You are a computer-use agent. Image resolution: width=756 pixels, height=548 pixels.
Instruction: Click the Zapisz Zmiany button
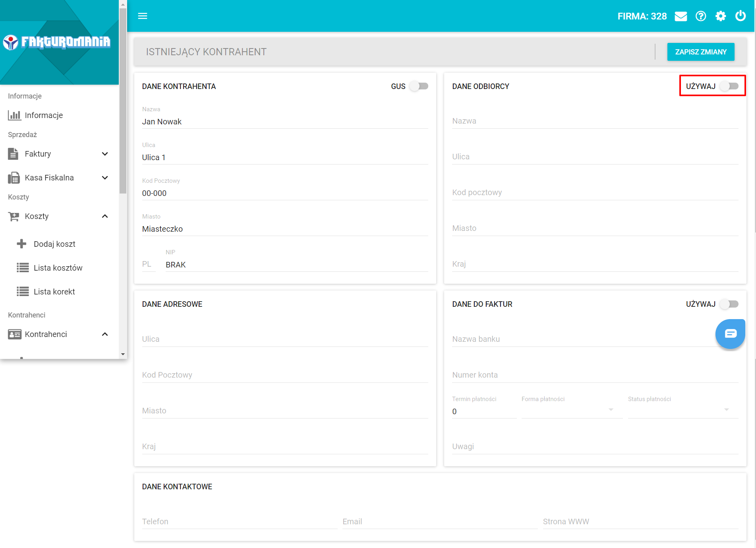point(701,52)
